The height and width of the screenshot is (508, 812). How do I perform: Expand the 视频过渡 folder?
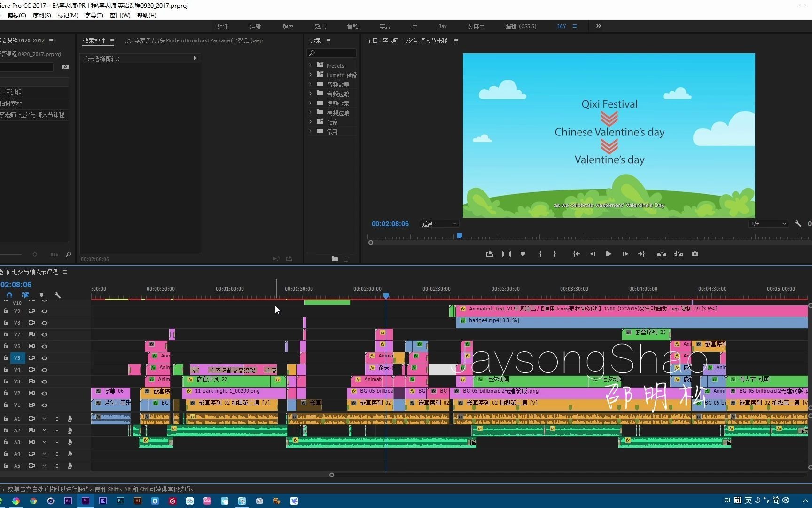311,112
